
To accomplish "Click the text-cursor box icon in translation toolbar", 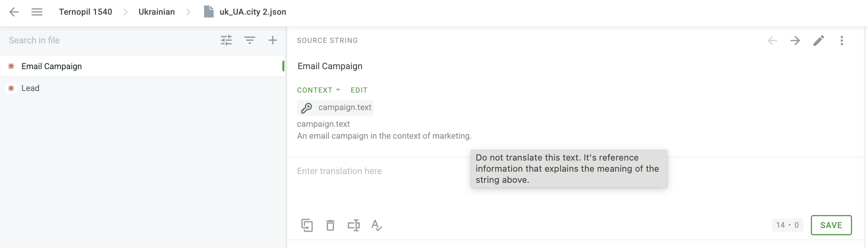I will pyautogui.click(x=354, y=225).
